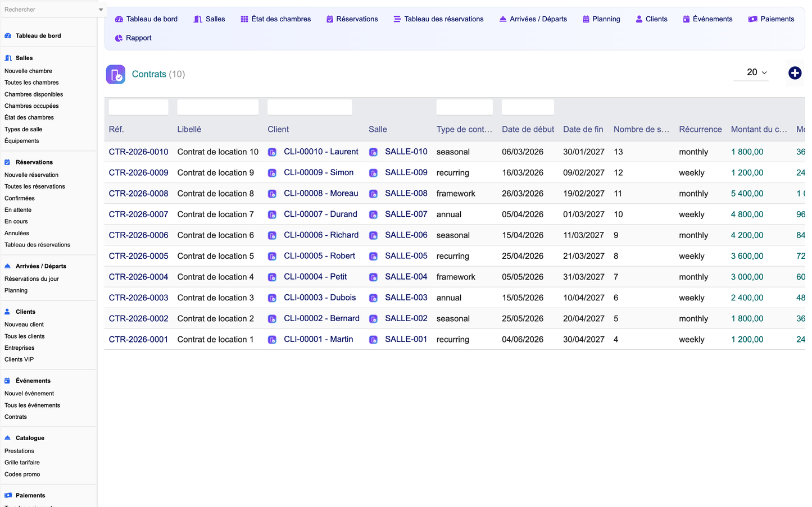Click the Tableau de bord sidebar icon
The image size is (812, 507).
click(x=8, y=35)
